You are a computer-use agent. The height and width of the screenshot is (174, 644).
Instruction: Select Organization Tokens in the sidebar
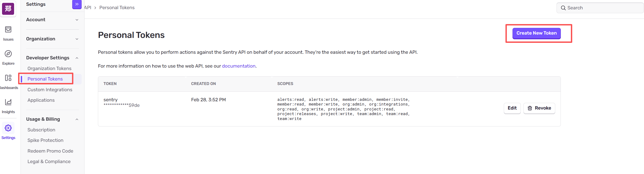(49, 68)
